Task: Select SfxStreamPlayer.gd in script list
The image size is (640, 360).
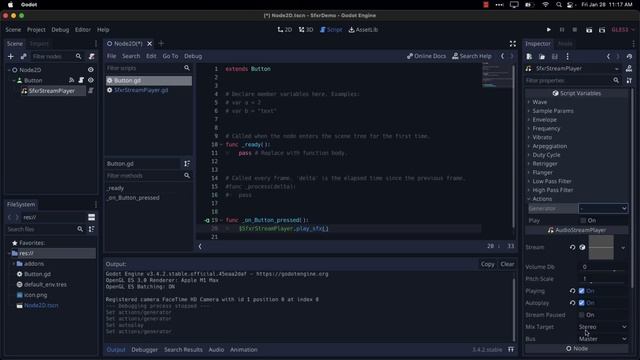Action: [141, 90]
